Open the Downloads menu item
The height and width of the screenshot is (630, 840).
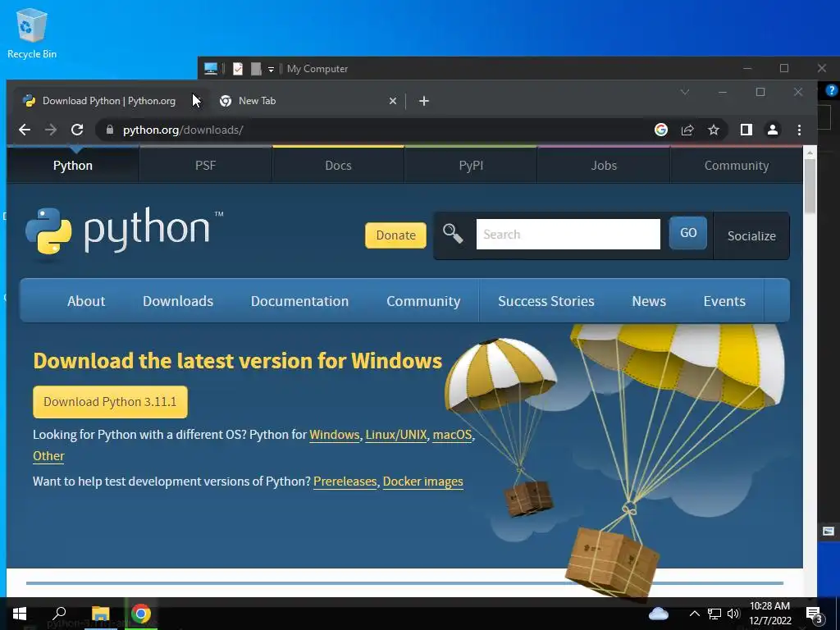point(178,301)
